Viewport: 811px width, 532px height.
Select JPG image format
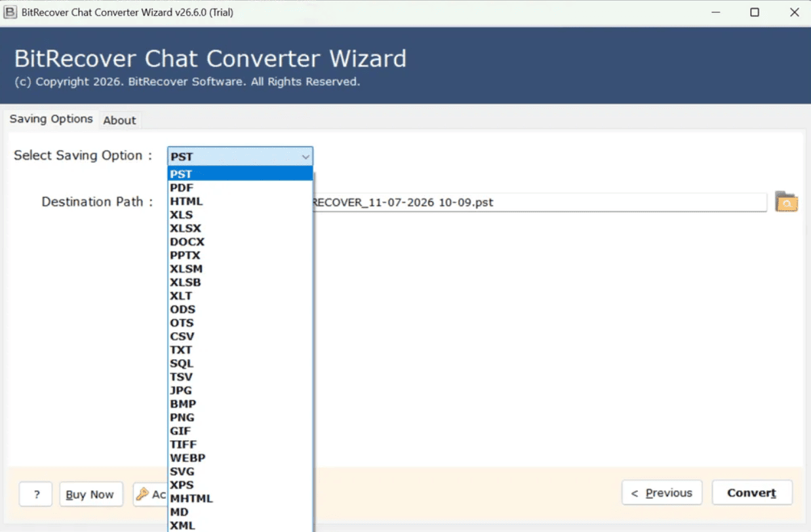coord(240,390)
